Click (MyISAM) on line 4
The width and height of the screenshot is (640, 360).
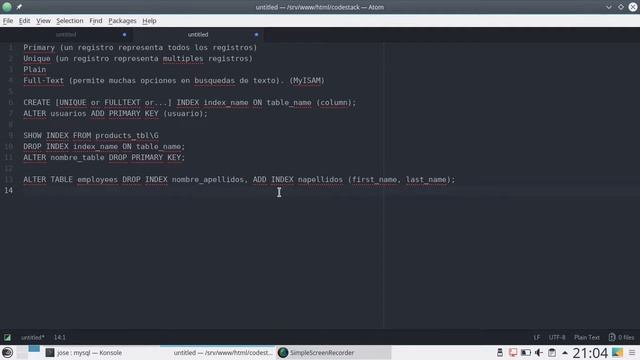click(307, 81)
